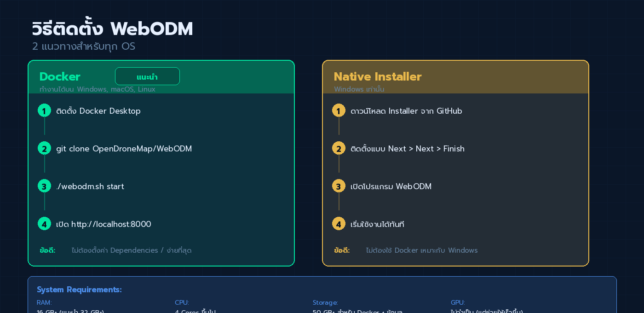This screenshot has width=644, height=313.
Task: Click step 4 circle beside localhost instruction
Action: point(44,224)
